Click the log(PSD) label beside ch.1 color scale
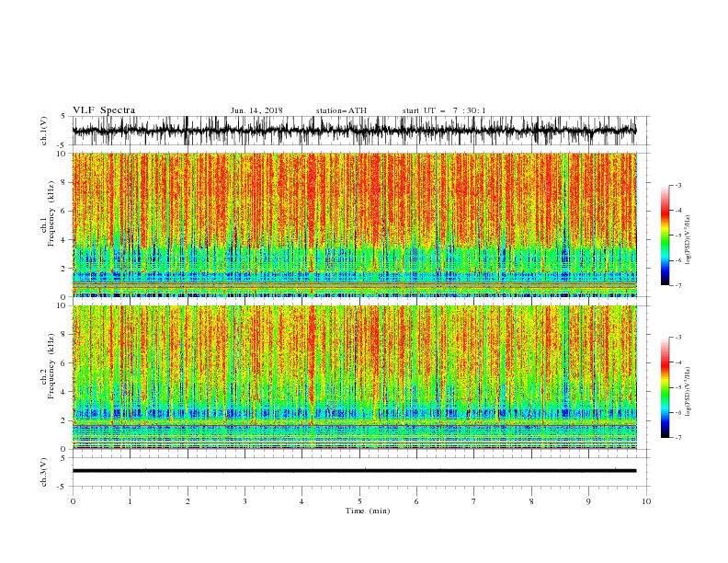Viewport: 728px width, 563px height. [688, 240]
